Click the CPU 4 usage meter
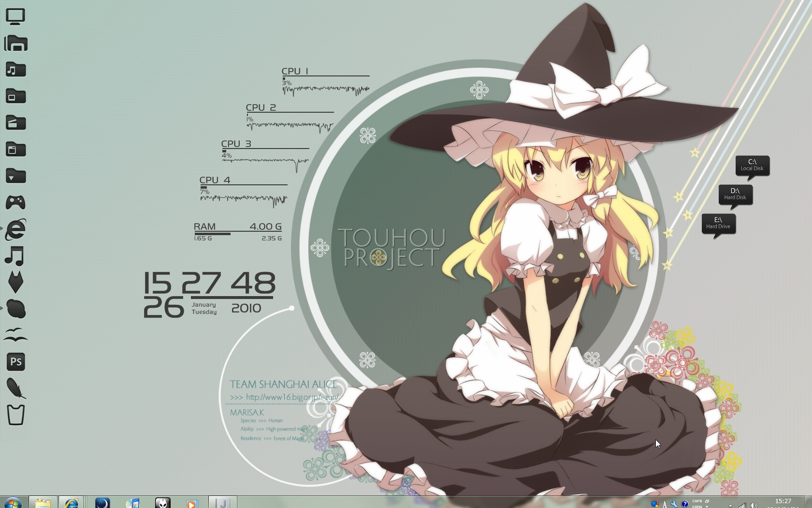This screenshot has height=508, width=812. pos(243,192)
